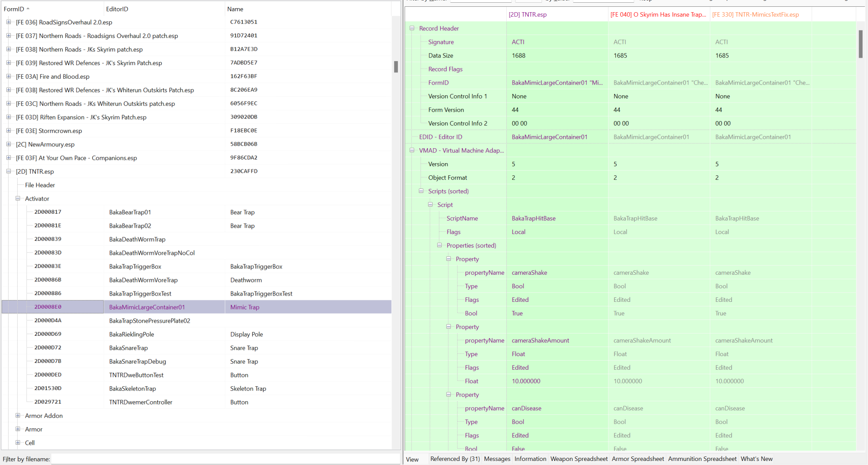Click the Name cell Skeleton Trap
This screenshot has width=868, height=465.
point(248,389)
